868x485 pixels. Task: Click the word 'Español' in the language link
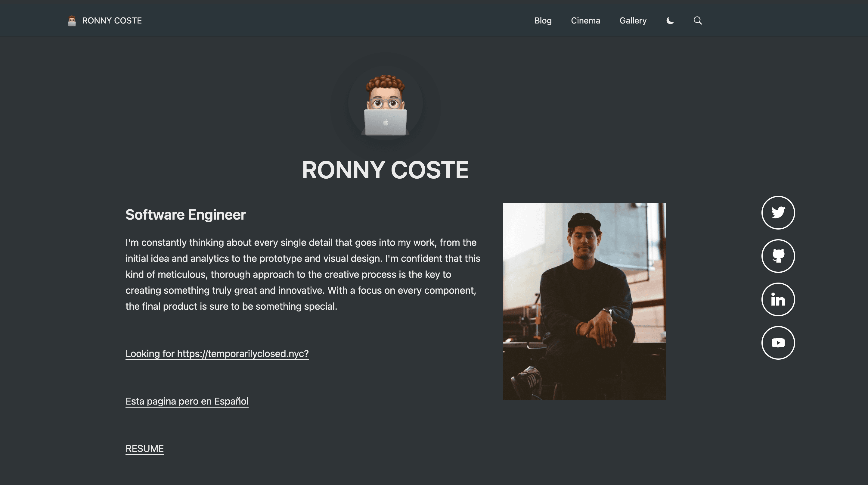(231, 401)
